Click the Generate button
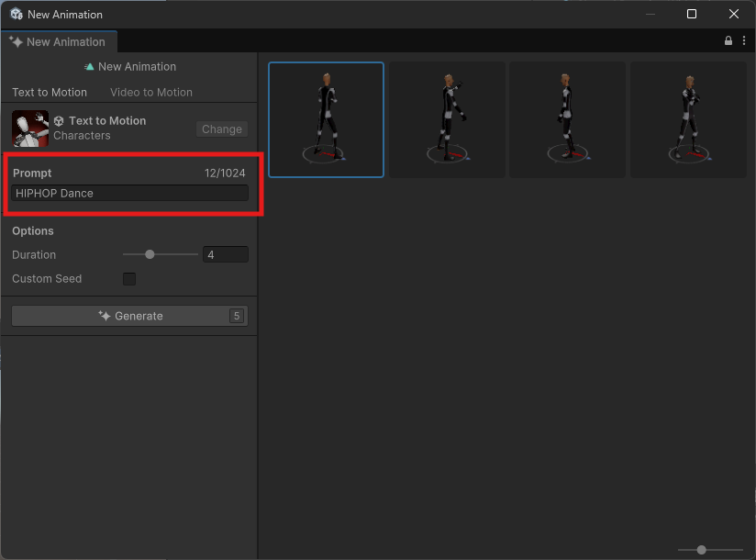756x560 pixels. (129, 316)
